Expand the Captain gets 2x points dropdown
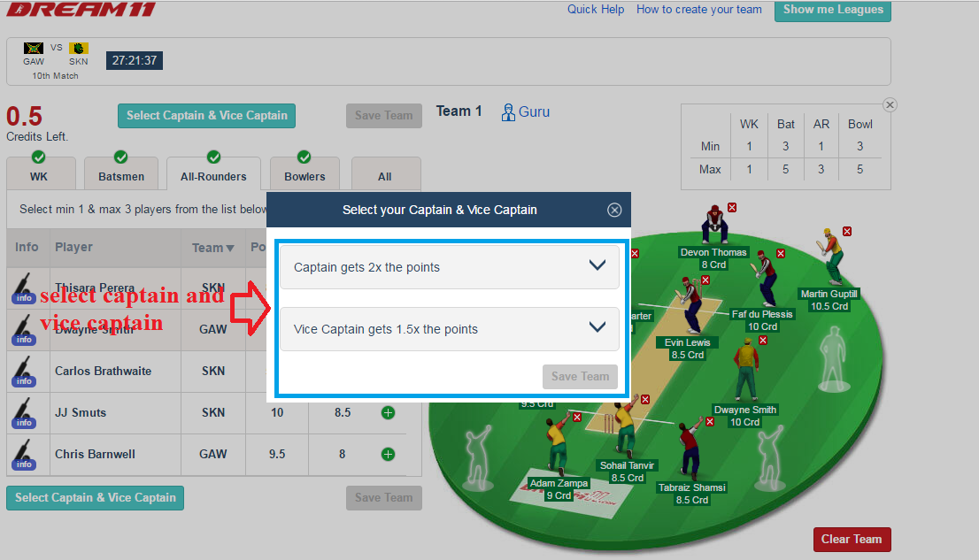979x560 pixels. click(x=450, y=267)
